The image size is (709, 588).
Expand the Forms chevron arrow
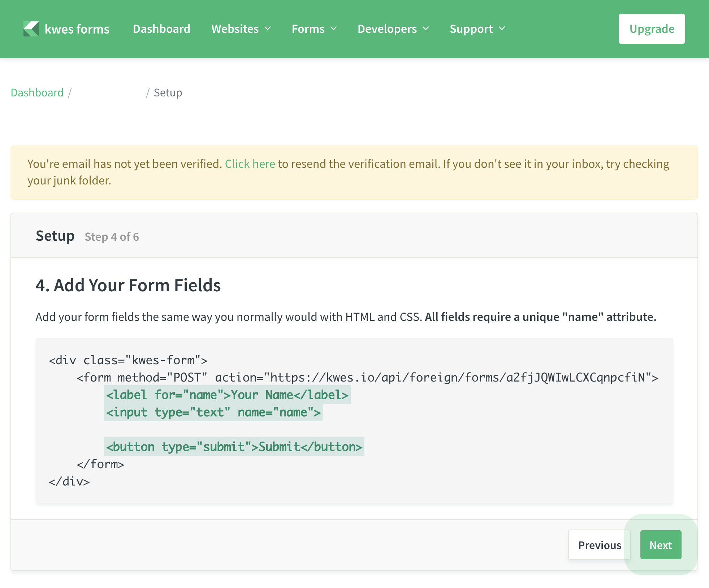click(x=334, y=29)
